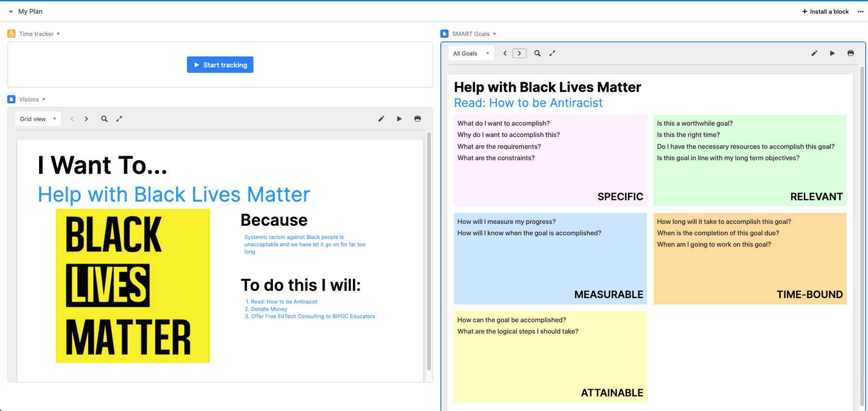Edit SMART Goals page layout
868x411 pixels.
(x=814, y=54)
